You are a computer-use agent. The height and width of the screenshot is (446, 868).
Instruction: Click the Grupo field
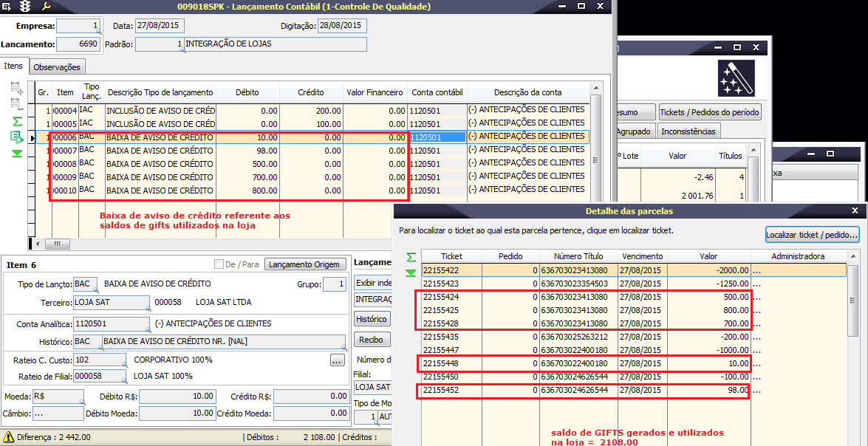tap(335, 284)
